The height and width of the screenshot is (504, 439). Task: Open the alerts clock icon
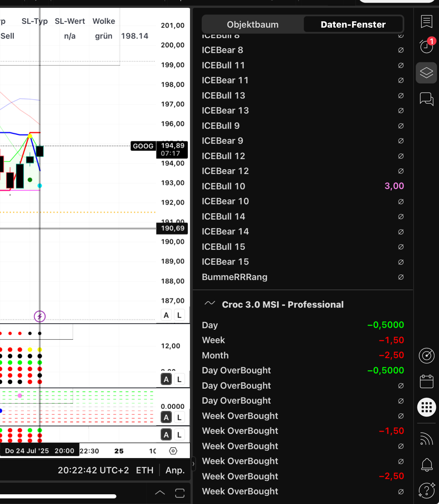tap(426, 46)
